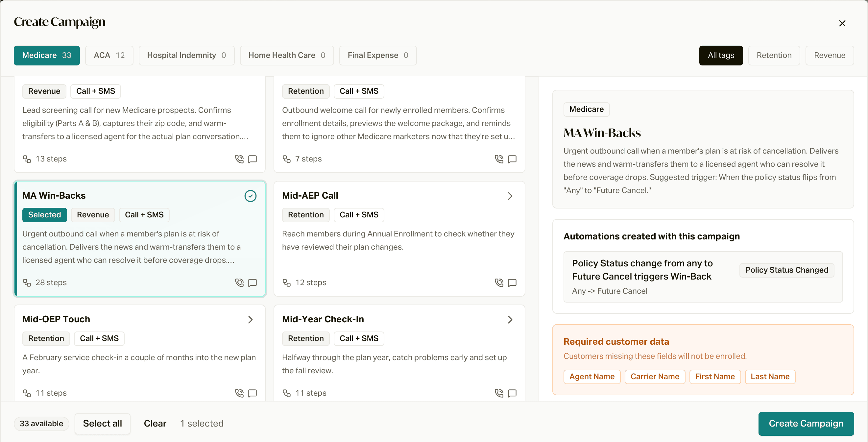Filter campaigns by Retention tag
Viewport: 868px width, 442px height.
click(x=774, y=55)
